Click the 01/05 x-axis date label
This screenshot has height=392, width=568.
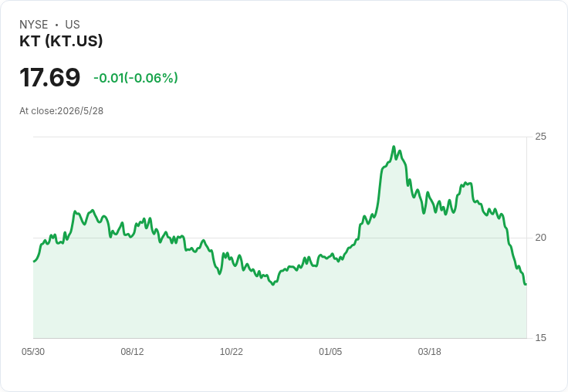[x=330, y=351]
